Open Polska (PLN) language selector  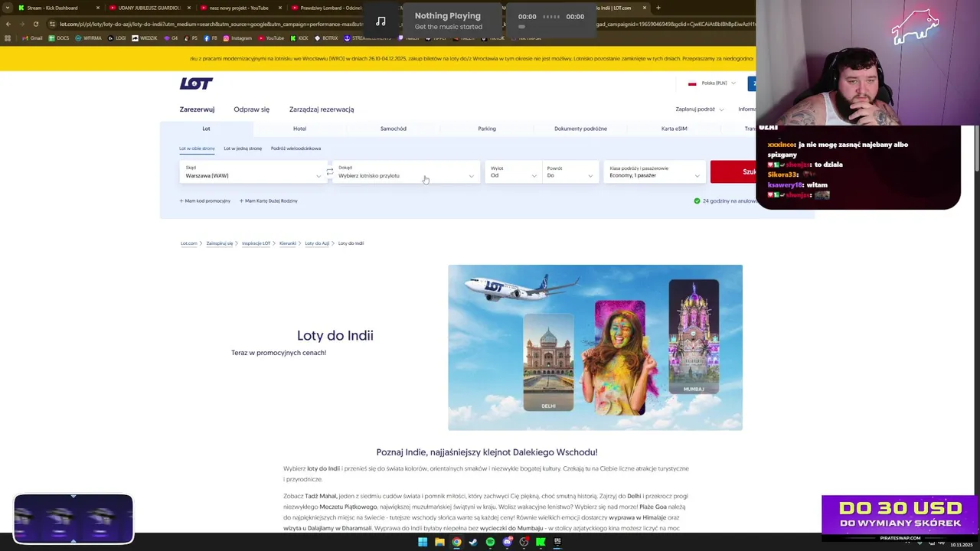click(x=712, y=83)
